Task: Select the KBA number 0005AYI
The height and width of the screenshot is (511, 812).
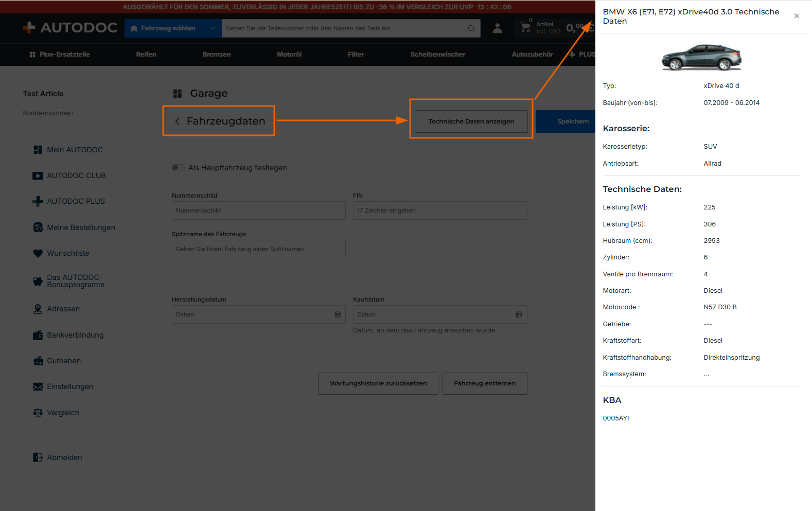Action: click(616, 418)
